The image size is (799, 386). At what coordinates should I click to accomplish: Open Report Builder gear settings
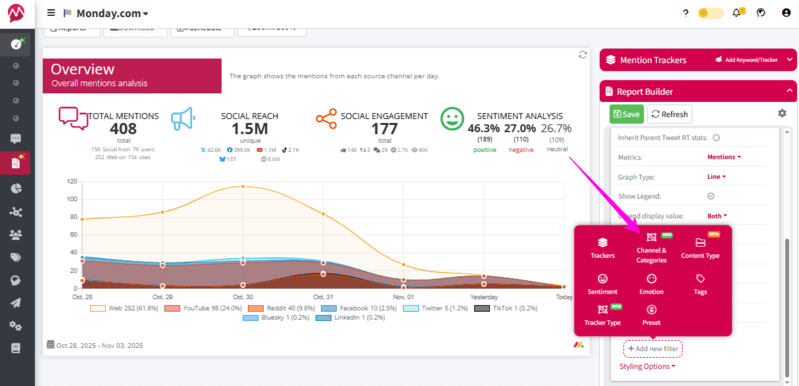[x=782, y=114]
